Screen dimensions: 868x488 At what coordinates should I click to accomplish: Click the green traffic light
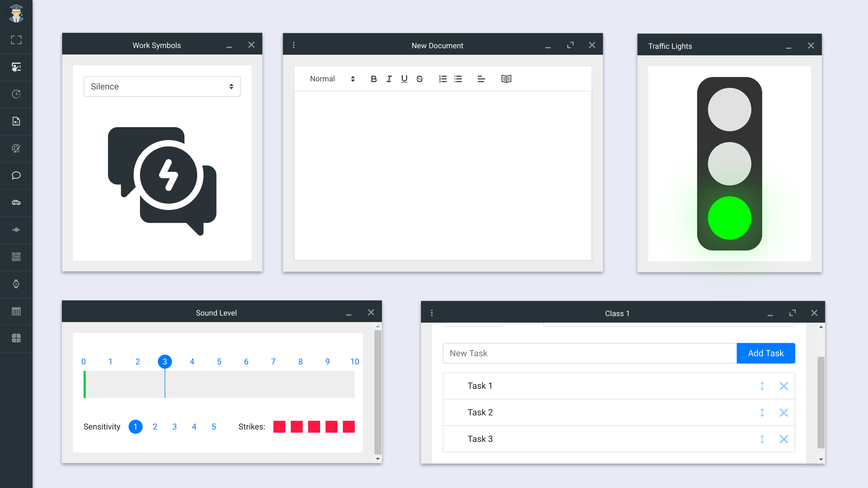729,218
